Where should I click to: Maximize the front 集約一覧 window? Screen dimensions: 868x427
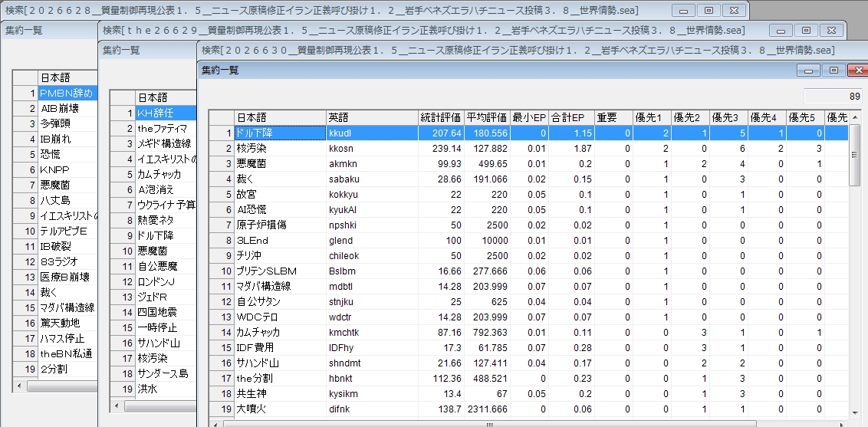[x=833, y=71]
